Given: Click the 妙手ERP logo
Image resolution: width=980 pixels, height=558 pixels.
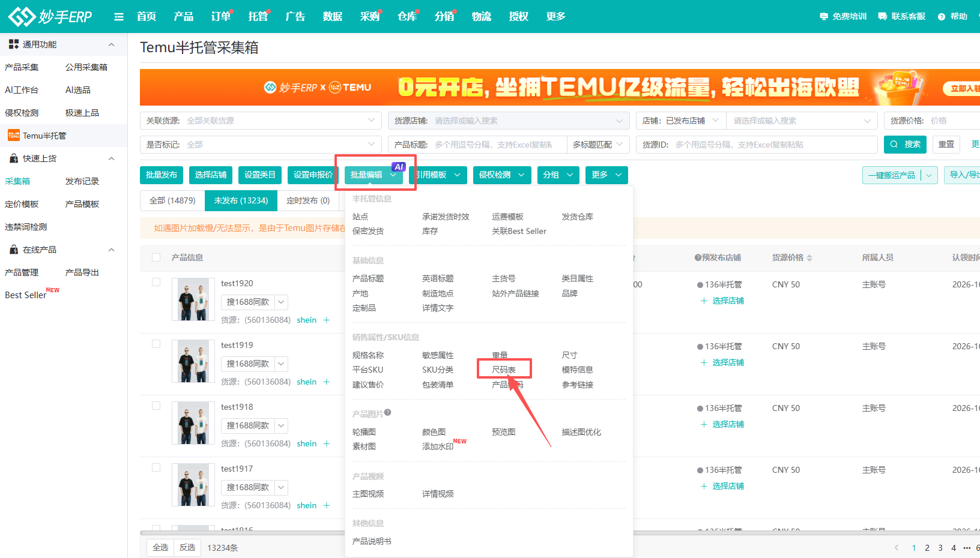Looking at the screenshot, I should pos(50,16).
